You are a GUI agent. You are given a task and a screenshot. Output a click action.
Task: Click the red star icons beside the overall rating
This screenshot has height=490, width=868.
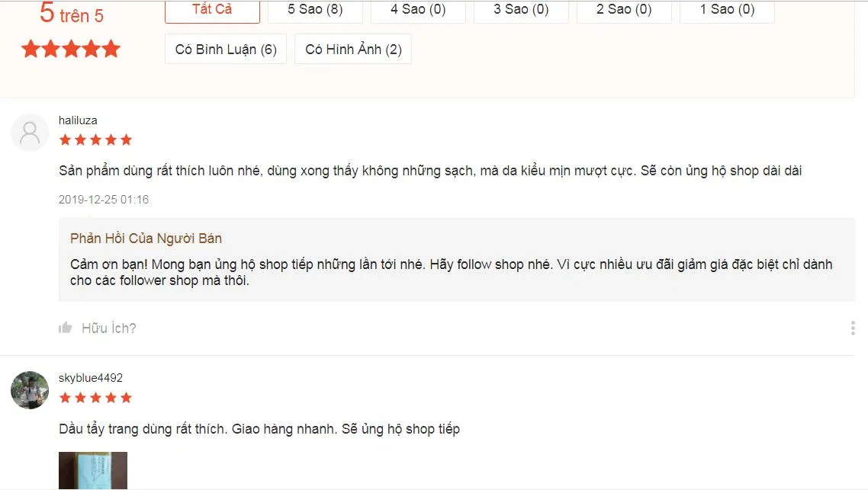71,48
